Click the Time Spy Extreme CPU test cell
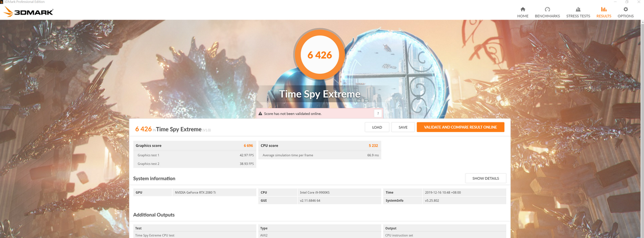Viewport: 644px width, 238px height. tap(154, 235)
